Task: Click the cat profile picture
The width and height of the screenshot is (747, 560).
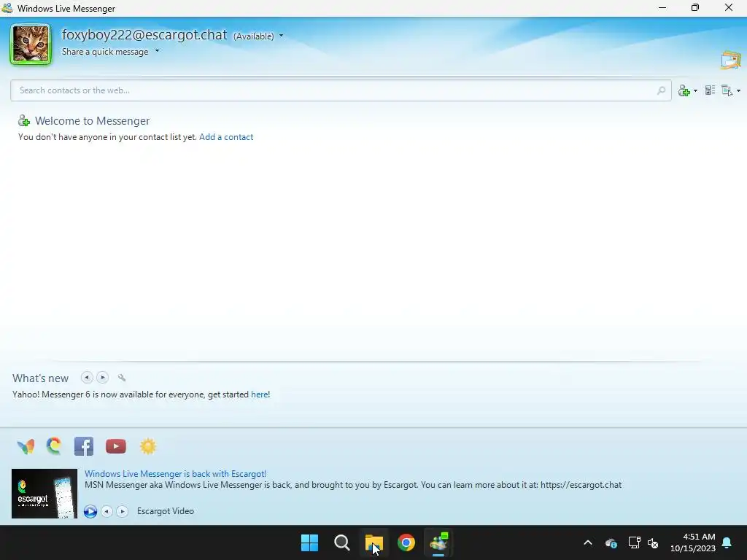Action: [x=31, y=44]
